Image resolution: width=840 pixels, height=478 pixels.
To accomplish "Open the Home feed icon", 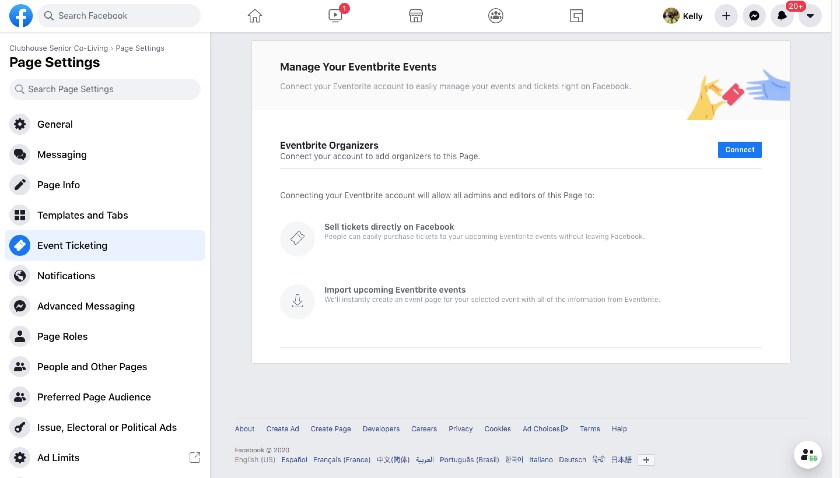I will (x=255, y=16).
